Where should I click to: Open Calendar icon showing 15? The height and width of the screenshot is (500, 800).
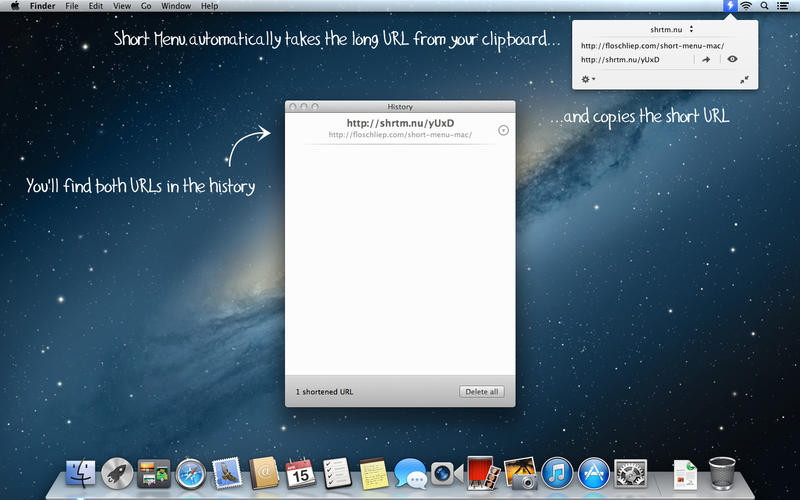pyautogui.click(x=301, y=473)
